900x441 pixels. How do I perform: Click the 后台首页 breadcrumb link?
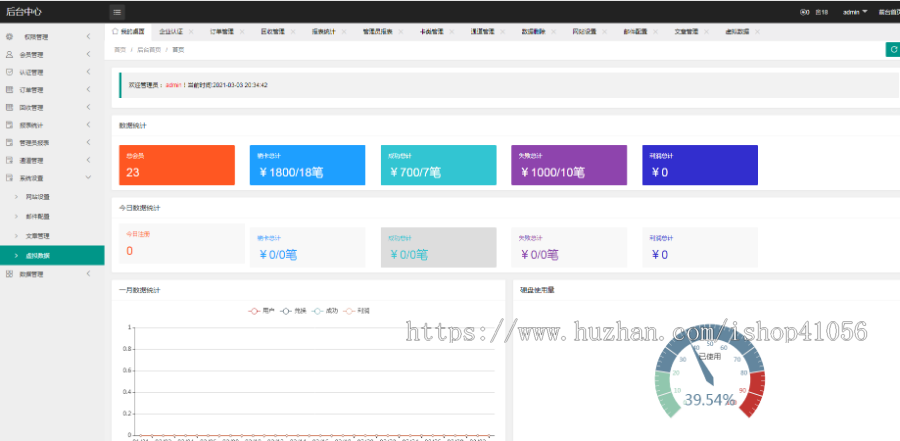[x=148, y=49]
